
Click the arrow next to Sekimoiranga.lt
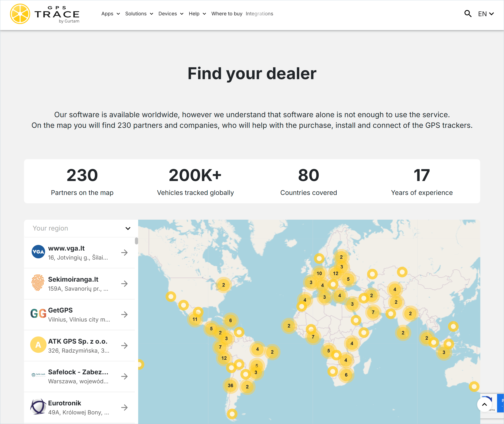pos(124,284)
